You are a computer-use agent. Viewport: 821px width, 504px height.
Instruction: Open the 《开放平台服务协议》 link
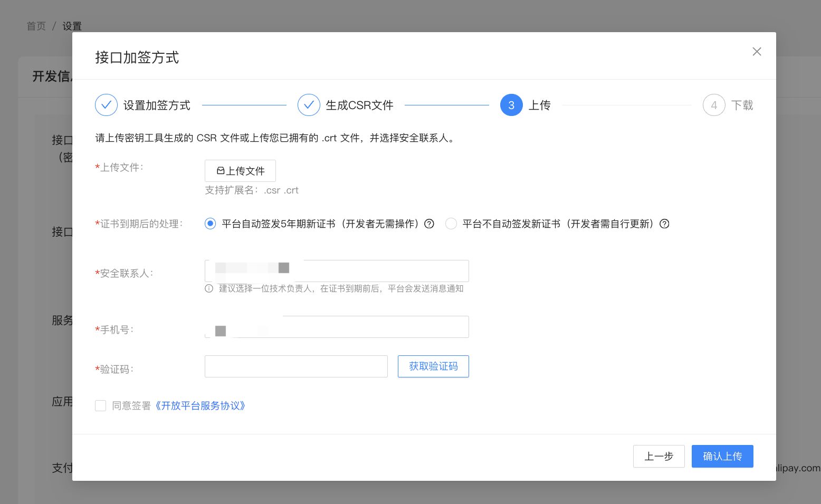tap(201, 405)
